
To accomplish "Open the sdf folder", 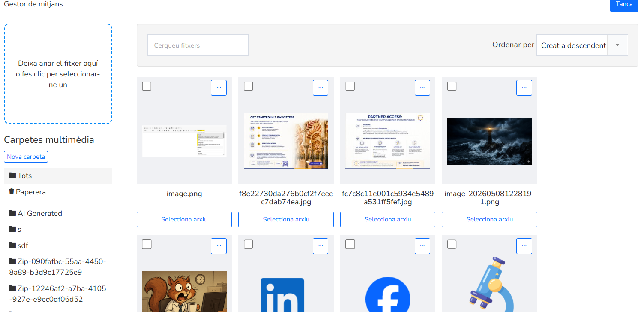I will pos(58,245).
